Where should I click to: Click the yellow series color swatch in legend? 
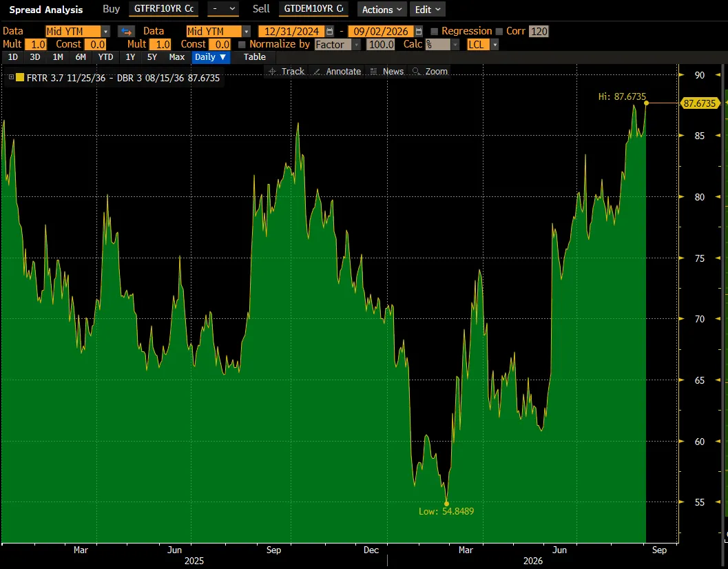pos(20,78)
